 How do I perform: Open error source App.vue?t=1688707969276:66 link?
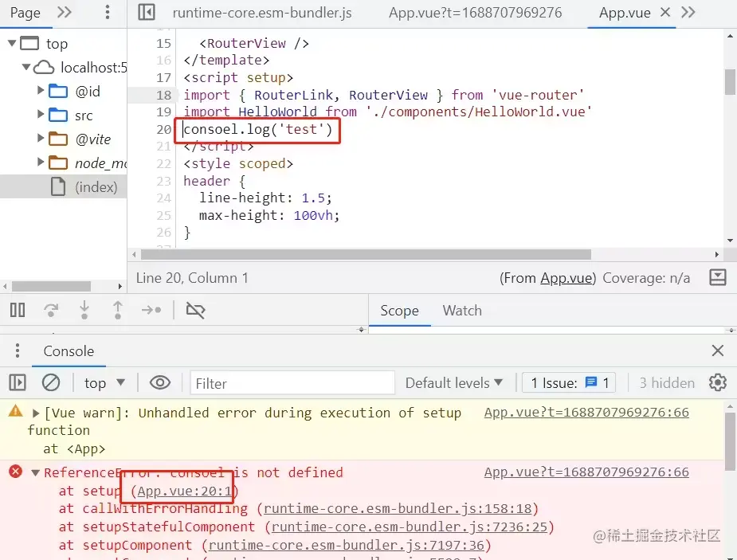(x=586, y=472)
